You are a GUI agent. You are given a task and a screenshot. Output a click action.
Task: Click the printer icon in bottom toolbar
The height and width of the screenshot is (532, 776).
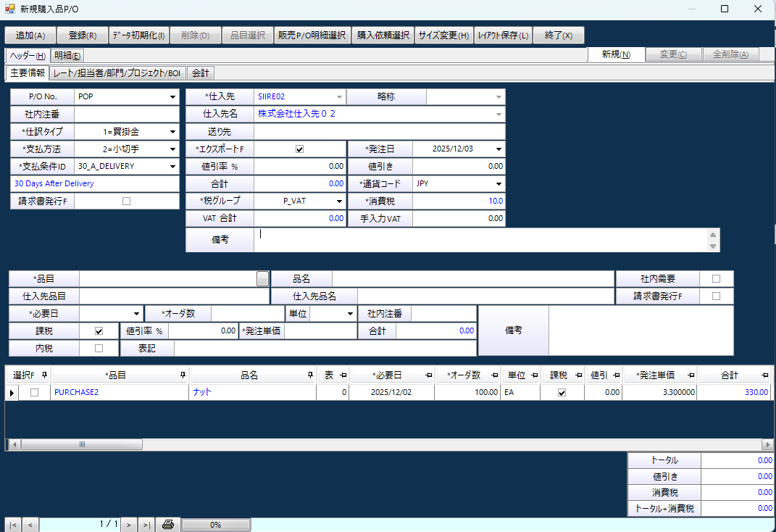[167, 523]
